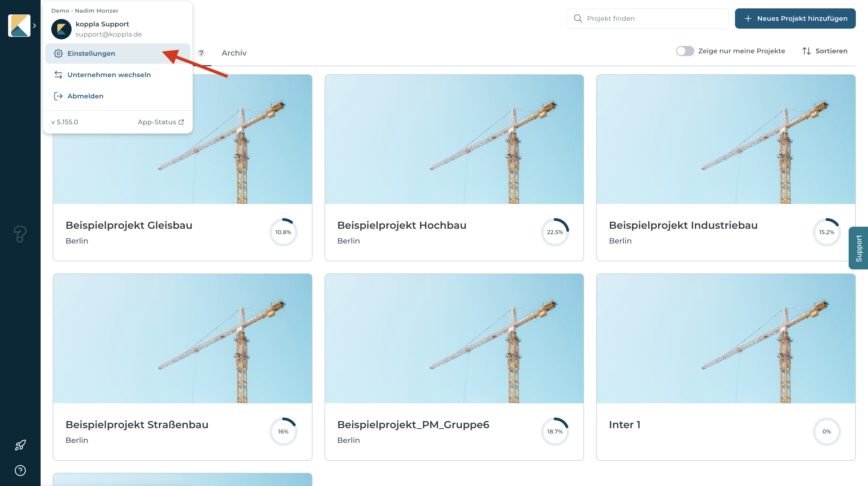868x486 pixels.
Task: Click the koppla logo in the sidebar
Action: pyautogui.click(x=19, y=26)
